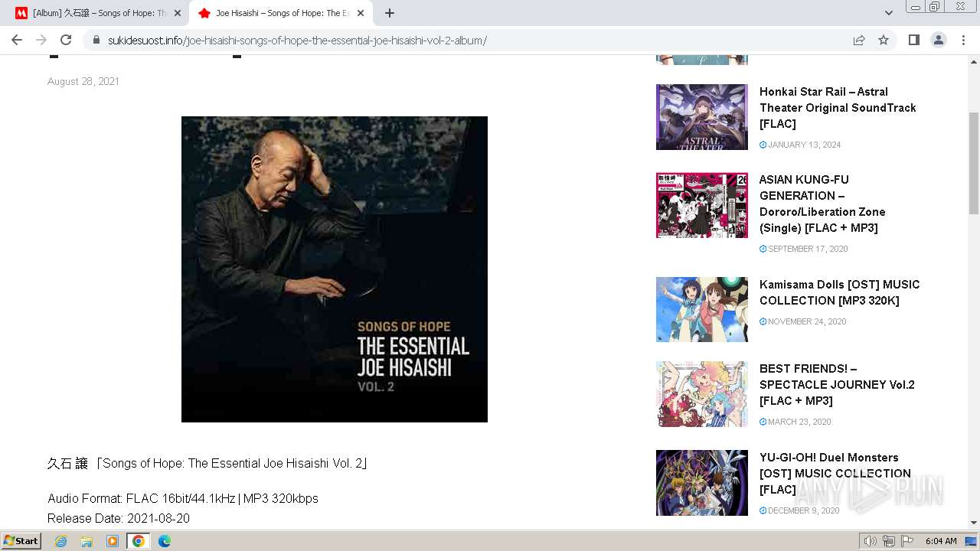Viewport: 980px width, 551px height.
Task: Open Honkai Star Rail Astral Theater post link
Action: click(838, 108)
